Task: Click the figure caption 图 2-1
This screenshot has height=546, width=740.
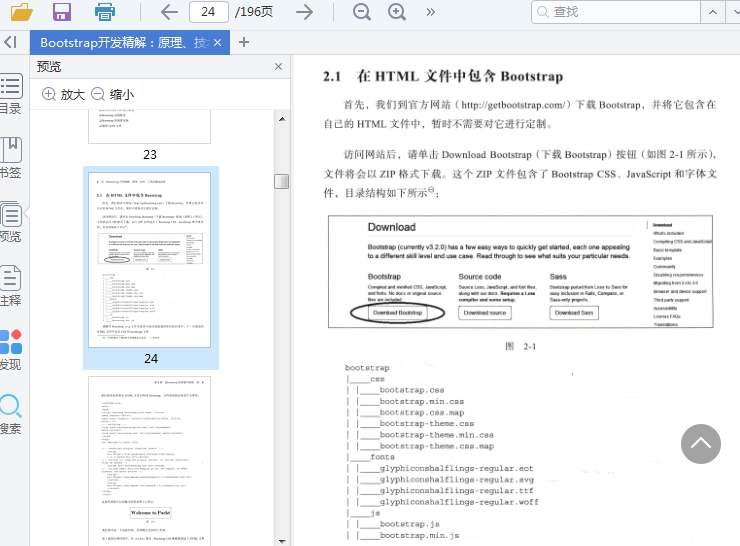Action: 521,346
